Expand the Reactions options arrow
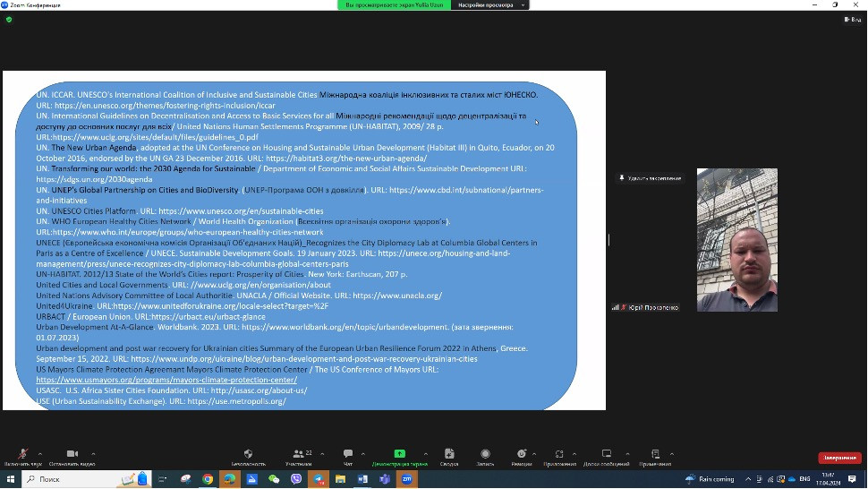This screenshot has width=868, height=489. point(534,454)
